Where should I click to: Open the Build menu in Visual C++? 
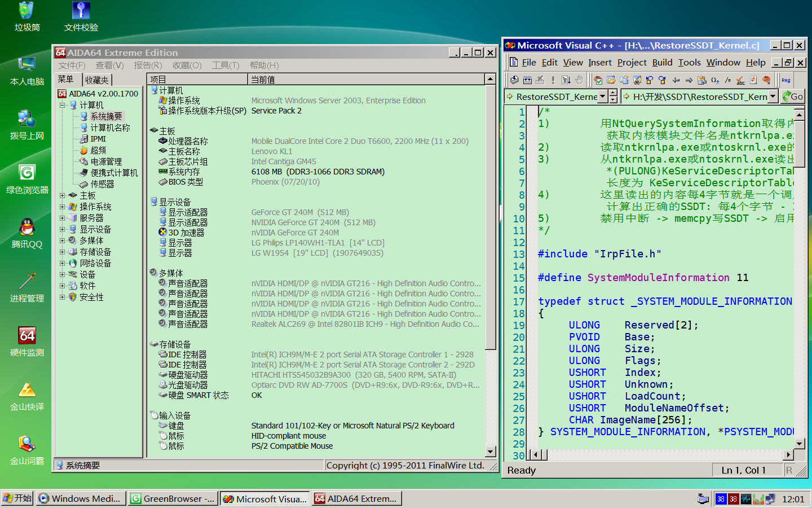[x=662, y=63]
